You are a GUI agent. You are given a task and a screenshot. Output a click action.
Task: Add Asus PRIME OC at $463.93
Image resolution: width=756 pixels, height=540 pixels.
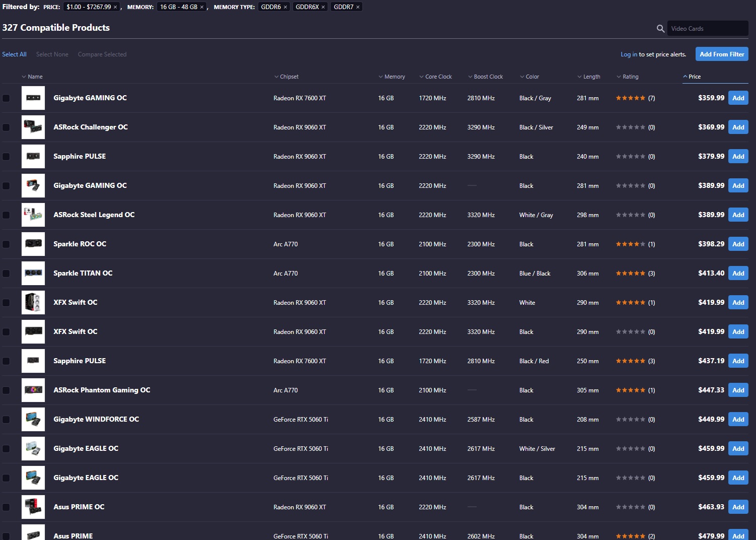[x=738, y=507]
